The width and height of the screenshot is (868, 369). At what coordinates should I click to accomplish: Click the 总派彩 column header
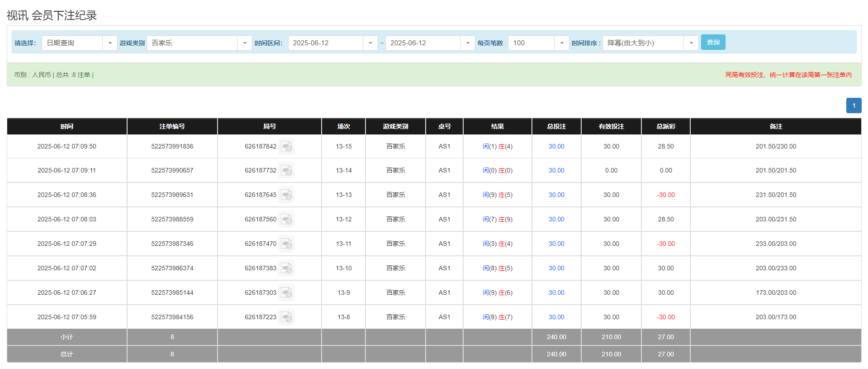tap(665, 126)
